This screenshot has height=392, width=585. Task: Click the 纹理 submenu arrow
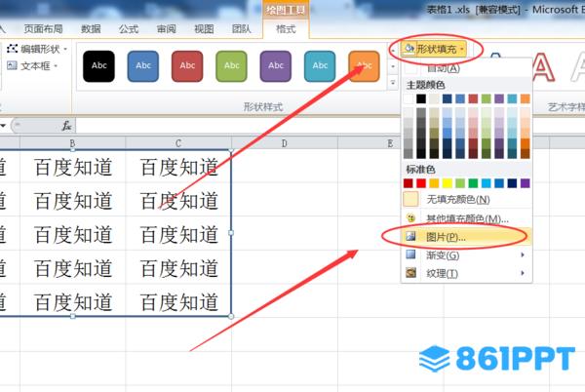point(523,273)
